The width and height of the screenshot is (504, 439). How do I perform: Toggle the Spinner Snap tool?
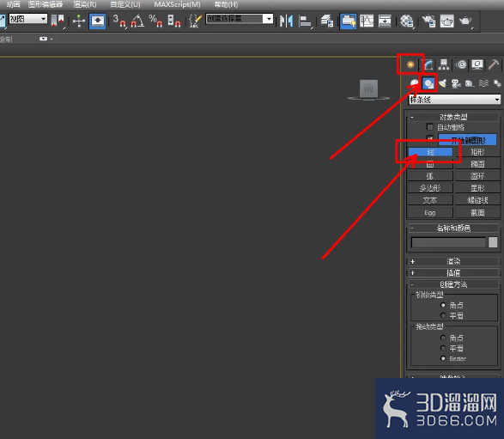pyautogui.click(x=174, y=21)
